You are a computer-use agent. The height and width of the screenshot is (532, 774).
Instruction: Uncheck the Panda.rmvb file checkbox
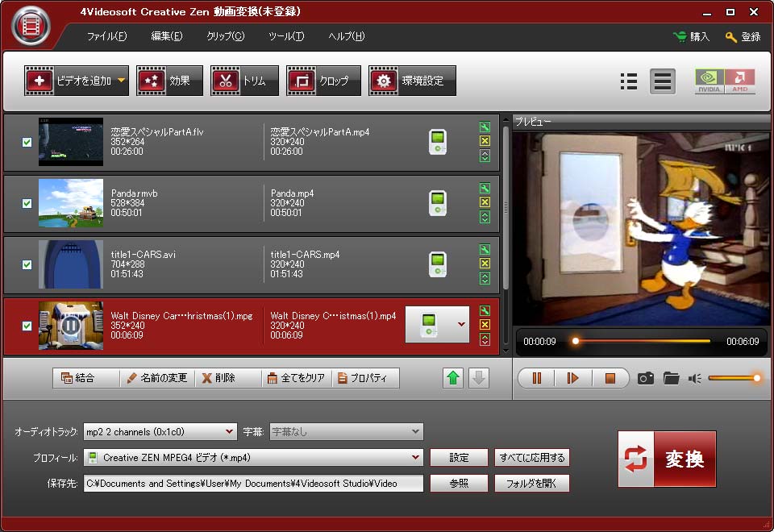click(27, 203)
